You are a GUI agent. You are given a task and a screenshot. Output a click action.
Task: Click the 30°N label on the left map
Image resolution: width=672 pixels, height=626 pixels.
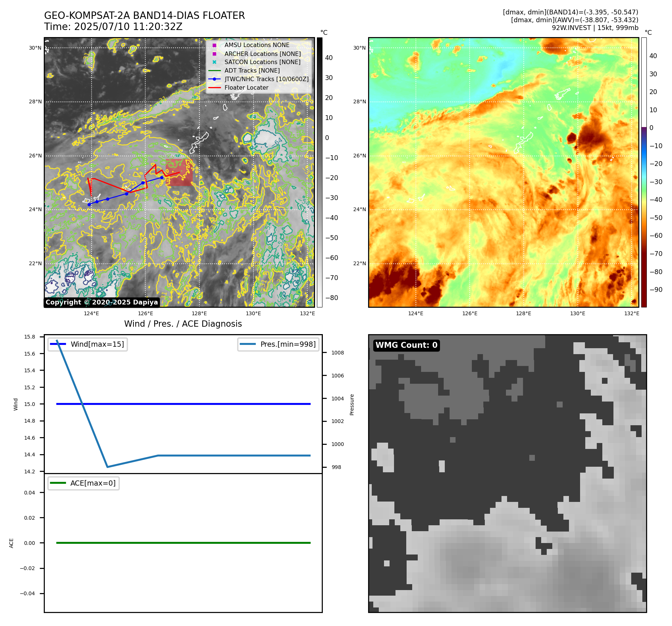pyautogui.click(x=35, y=48)
